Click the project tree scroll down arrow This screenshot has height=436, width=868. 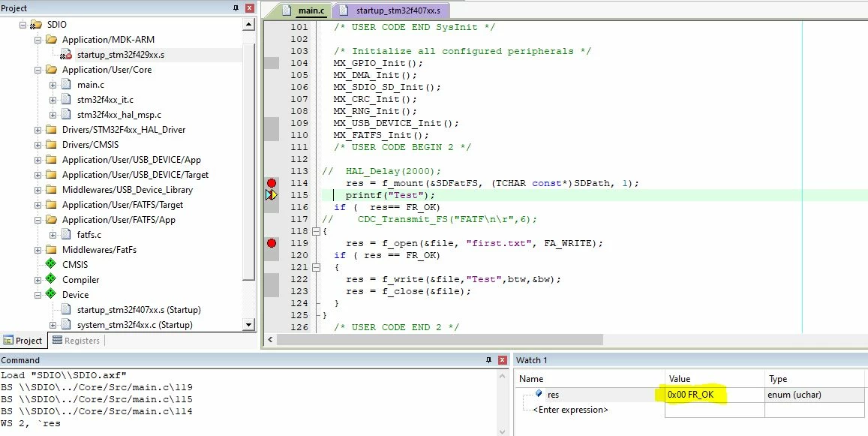(x=248, y=325)
